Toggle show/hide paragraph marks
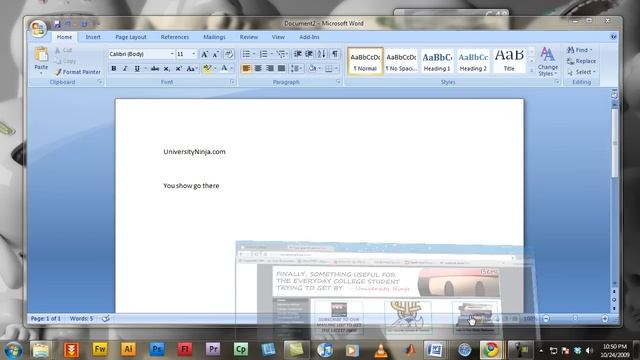The image size is (640, 360). (x=335, y=54)
